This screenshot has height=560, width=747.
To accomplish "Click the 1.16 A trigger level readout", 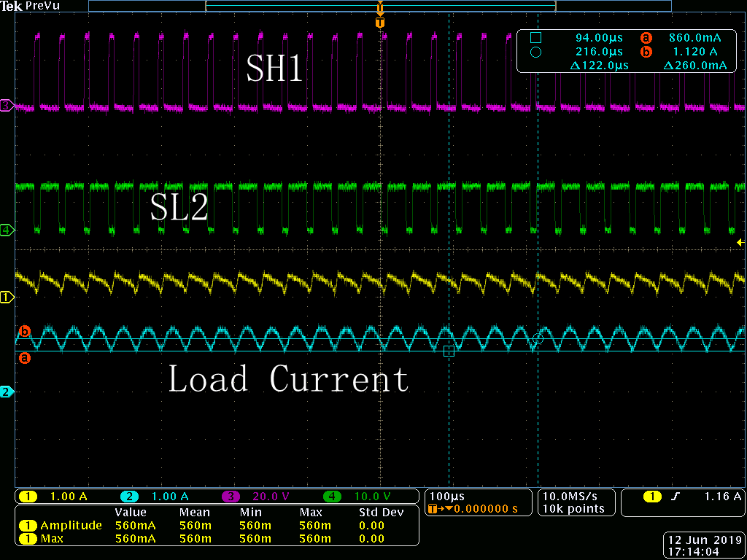I will point(723,496).
